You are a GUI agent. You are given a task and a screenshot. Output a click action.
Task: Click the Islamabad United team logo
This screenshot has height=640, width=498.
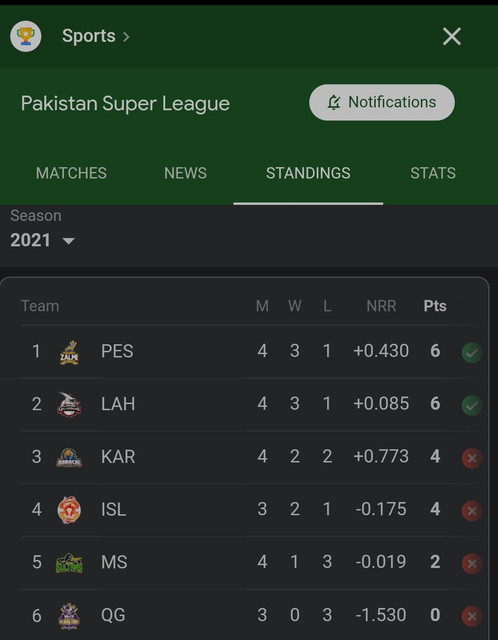(69, 510)
